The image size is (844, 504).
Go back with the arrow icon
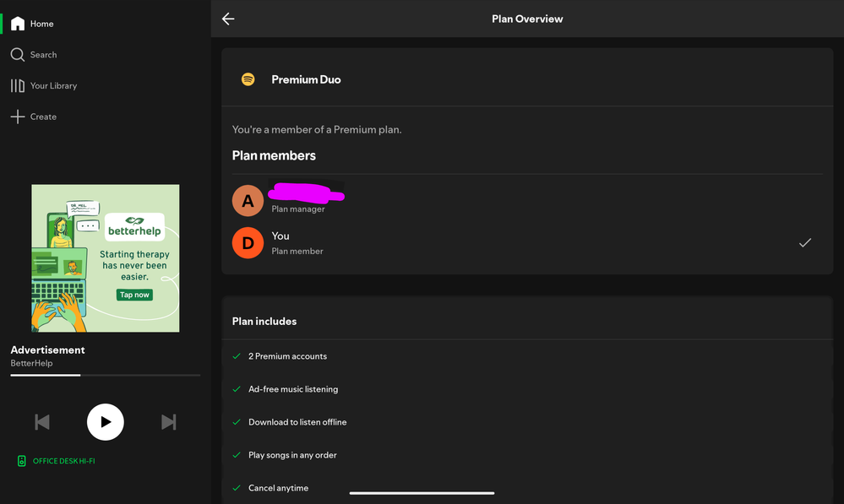(x=228, y=19)
